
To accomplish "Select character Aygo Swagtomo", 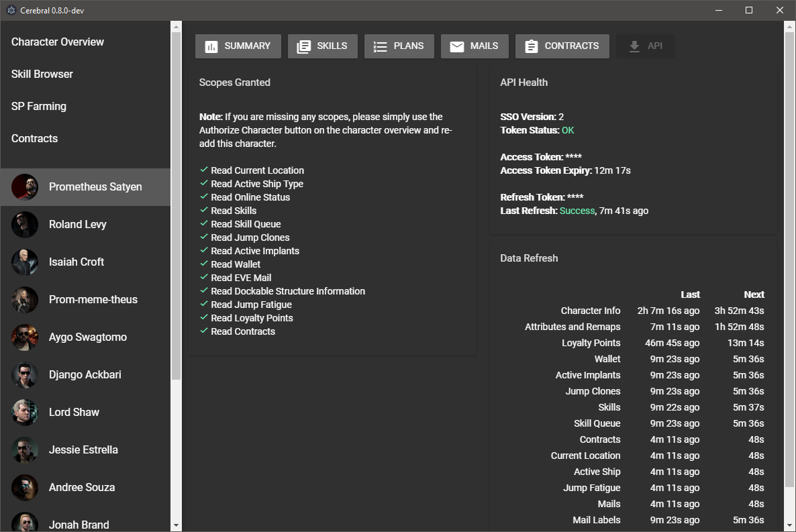I will pos(85,337).
